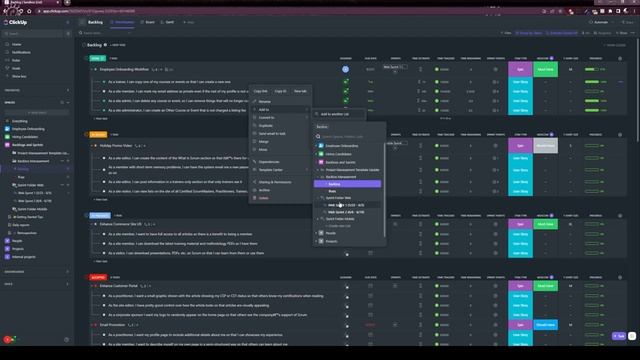Click the blue Should Have cell of Email Promotion
This screenshot has height=360, width=640.
point(545,325)
